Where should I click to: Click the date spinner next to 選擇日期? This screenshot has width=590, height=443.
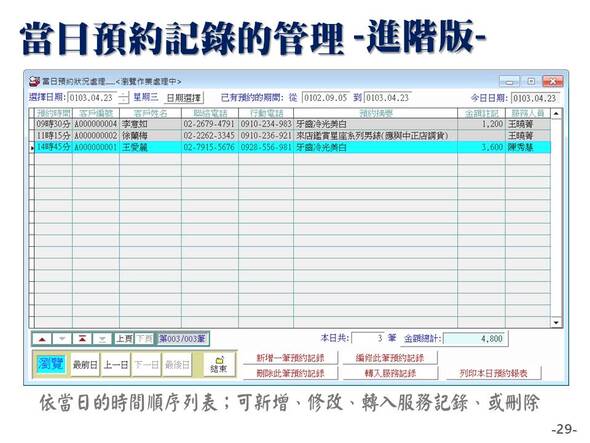tap(123, 97)
